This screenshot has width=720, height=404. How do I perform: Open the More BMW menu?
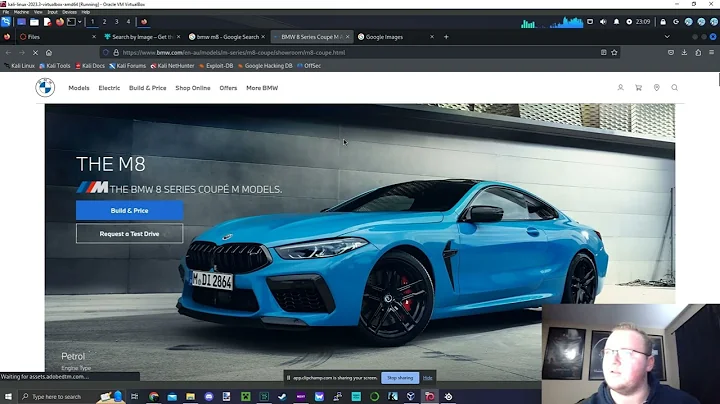click(262, 88)
